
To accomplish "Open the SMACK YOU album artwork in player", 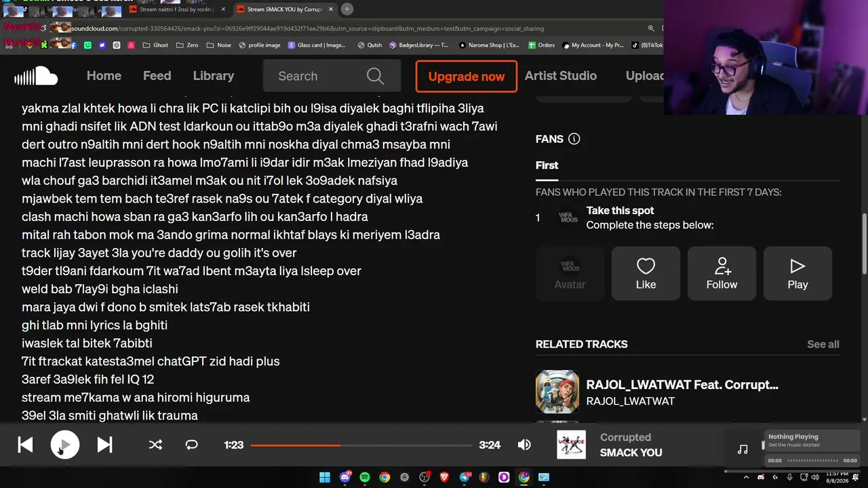I will tap(571, 445).
